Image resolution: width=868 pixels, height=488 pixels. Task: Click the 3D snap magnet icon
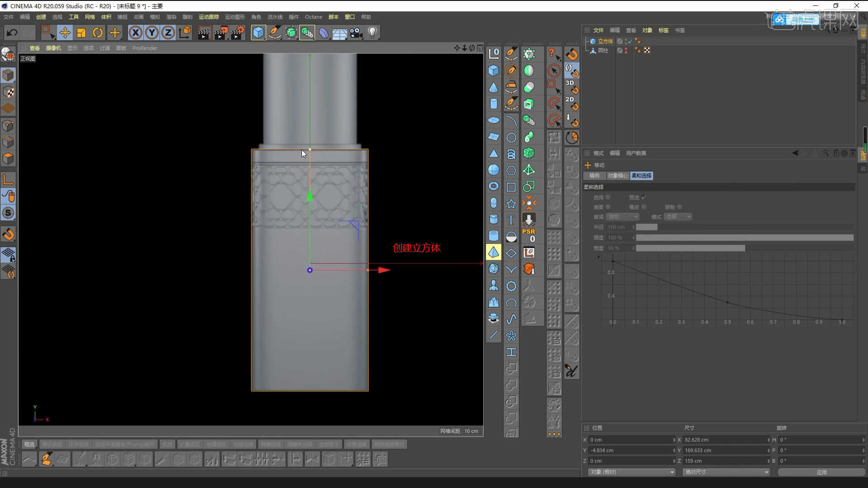pos(571,87)
